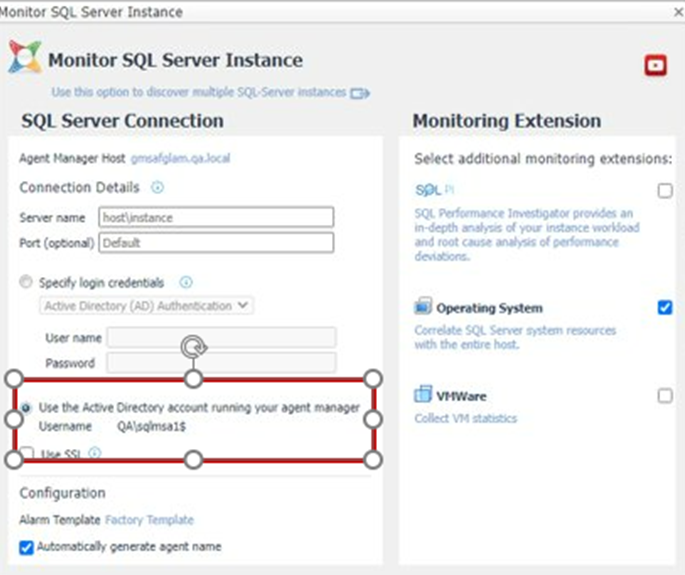This screenshot has width=685, height=575.
Task: Click the Correlate SQL Server system resources text
Action: click(x=515, y=337)
